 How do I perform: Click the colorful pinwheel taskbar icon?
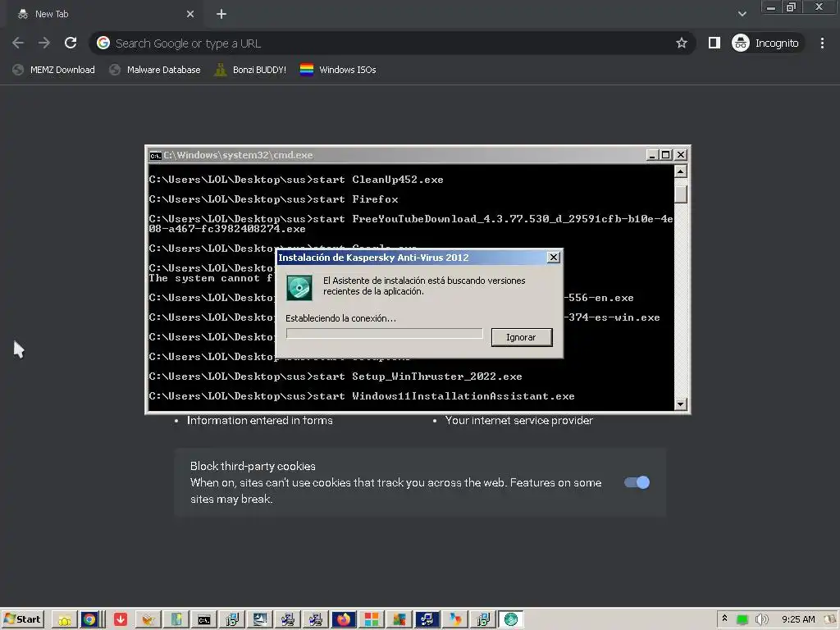pos(454,620)
